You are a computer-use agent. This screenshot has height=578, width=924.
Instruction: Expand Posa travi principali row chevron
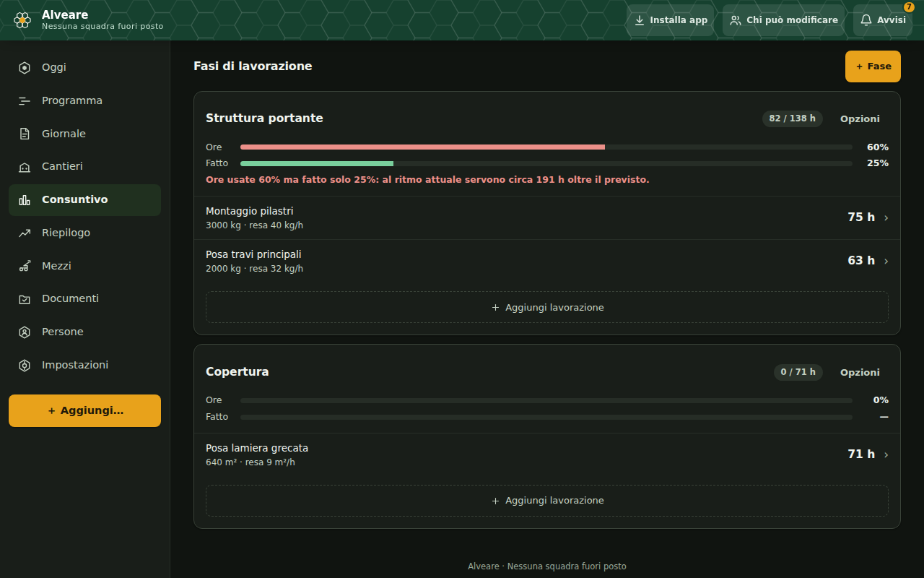click(x=886, y=262)
